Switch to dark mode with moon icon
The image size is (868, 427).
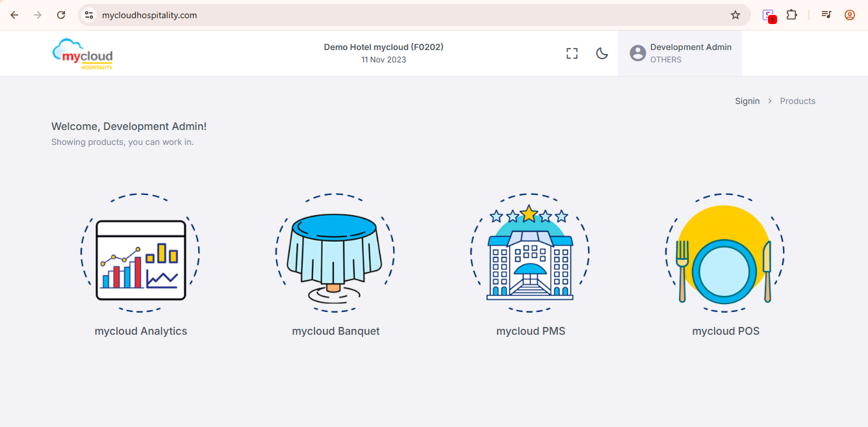coord(602,53)
